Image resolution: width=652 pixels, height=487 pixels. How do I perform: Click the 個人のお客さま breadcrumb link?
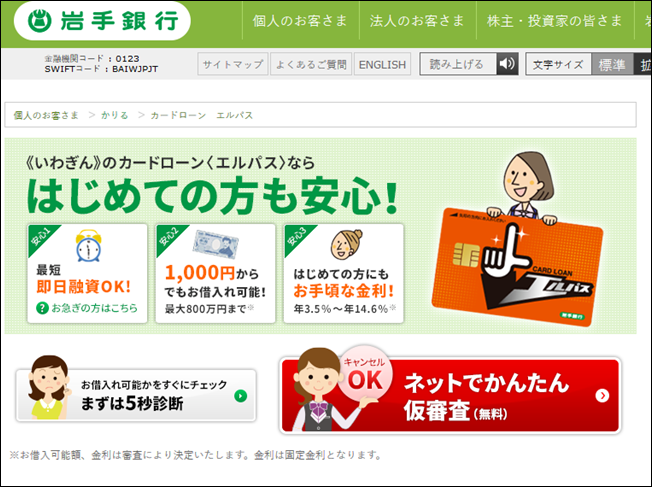point(46,115)
